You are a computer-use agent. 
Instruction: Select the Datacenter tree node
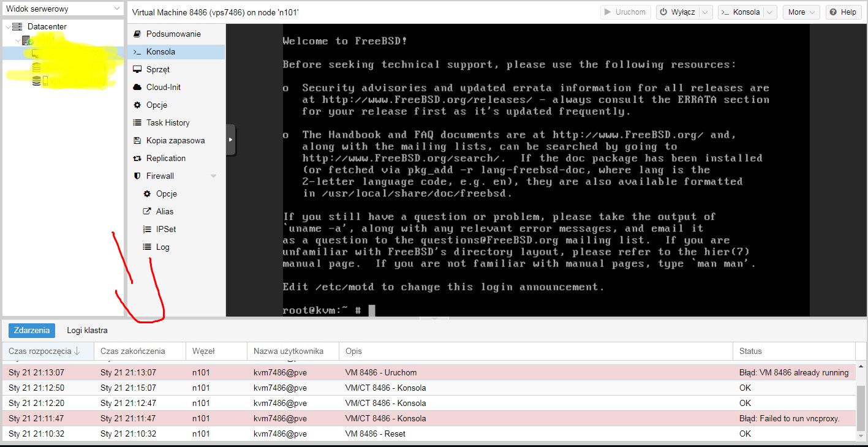[x=47, y=27]
